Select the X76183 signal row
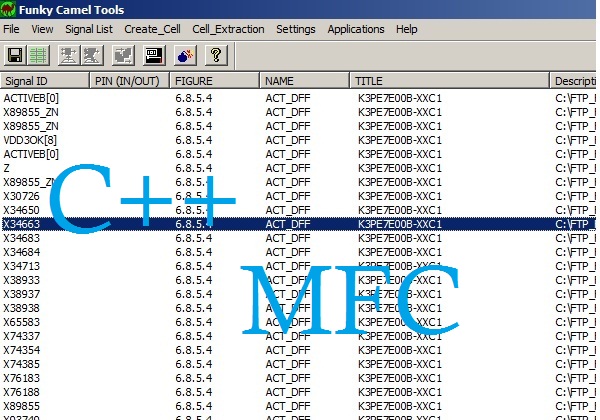 pyautogui.click(x=298, y=378)
